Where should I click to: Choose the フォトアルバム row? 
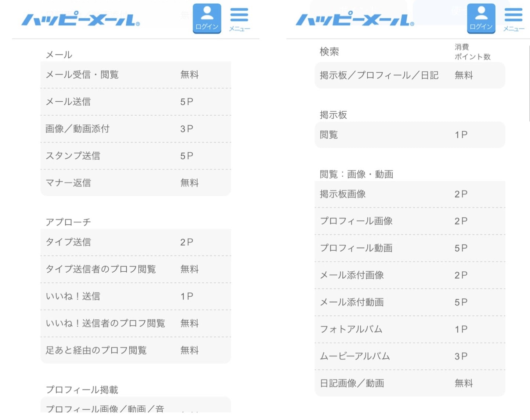pos(410,329)
